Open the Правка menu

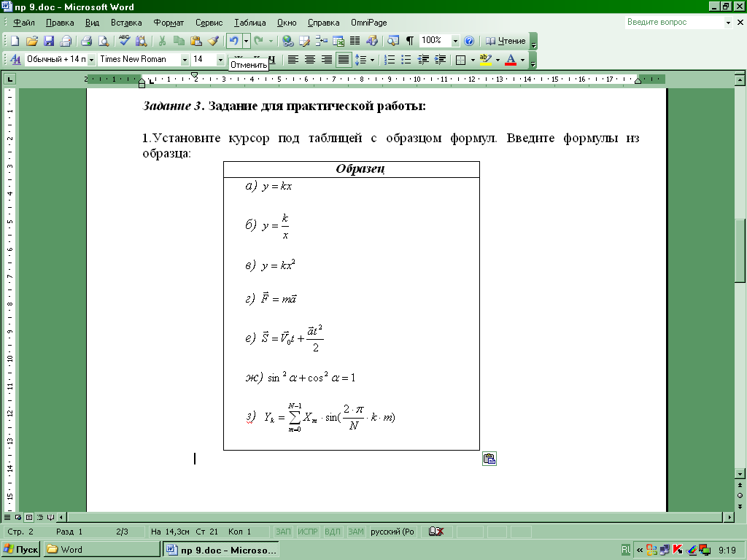click(60, 23)
